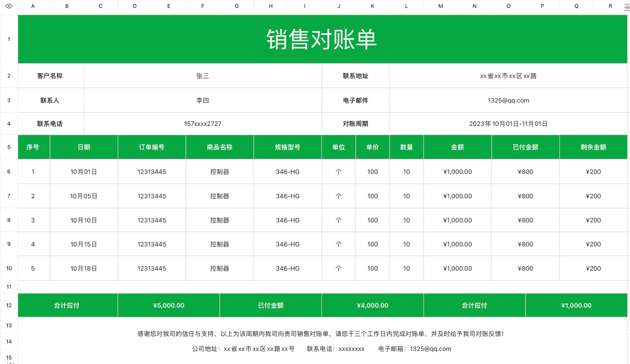Click the 剩余金额 column heading
The image size is (630, 364).
point(594,147)
